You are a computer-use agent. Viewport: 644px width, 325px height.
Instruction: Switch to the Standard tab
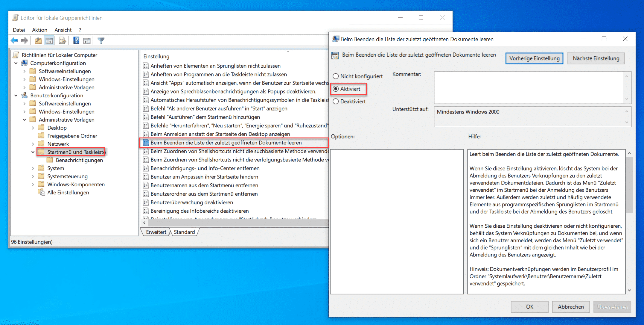pyautogui.click(x=184, y=232)
